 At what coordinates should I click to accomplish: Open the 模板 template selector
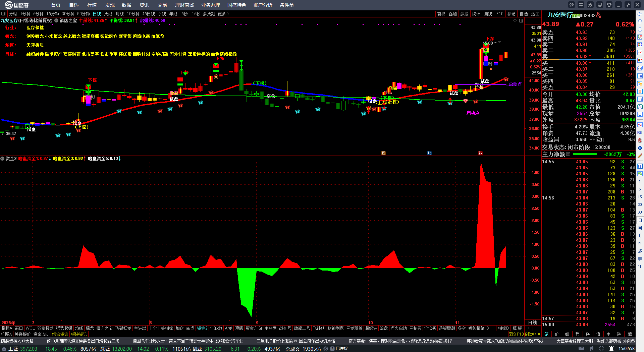coord(517,328)
